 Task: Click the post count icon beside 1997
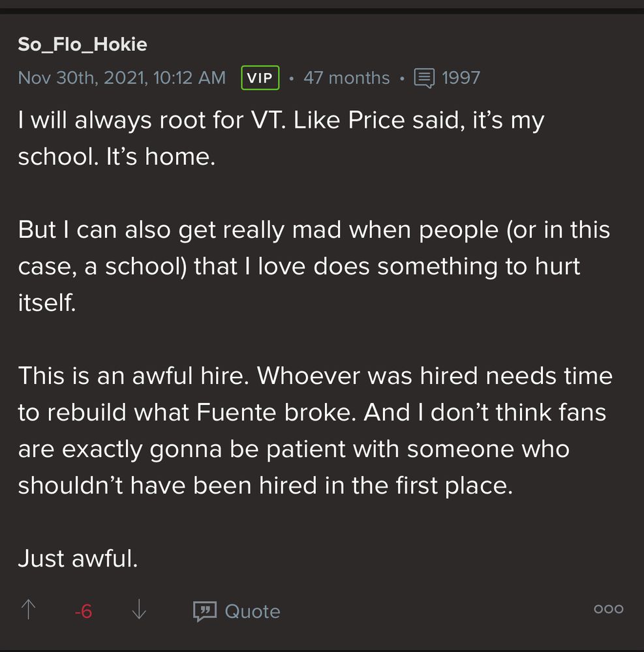click(424, 78)
